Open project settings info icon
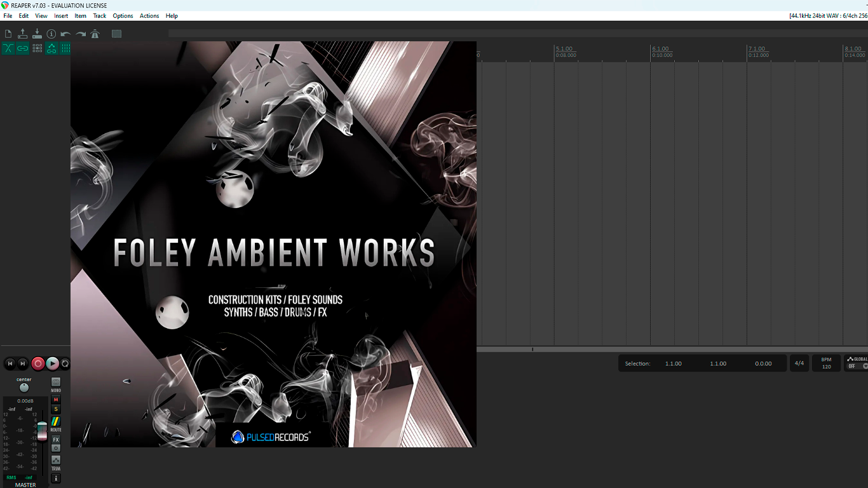This screenshot has width=868, height=488. point(51,34)
